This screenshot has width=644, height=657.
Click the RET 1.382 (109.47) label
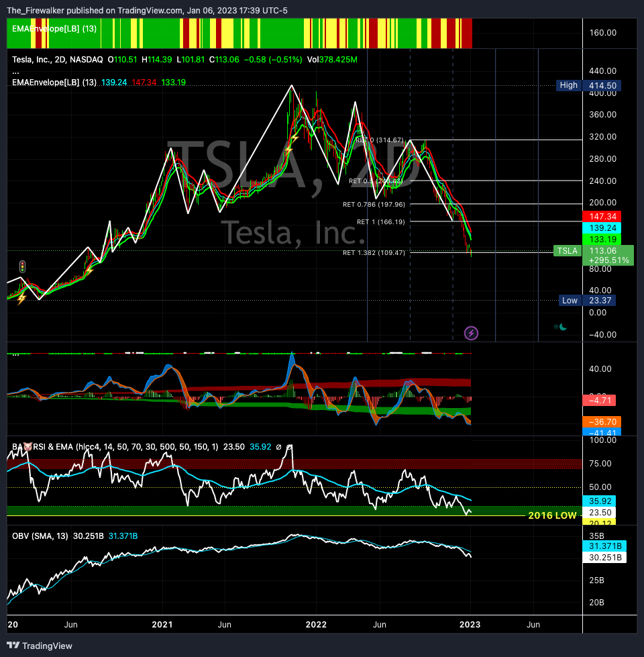[x=374, y=252]
